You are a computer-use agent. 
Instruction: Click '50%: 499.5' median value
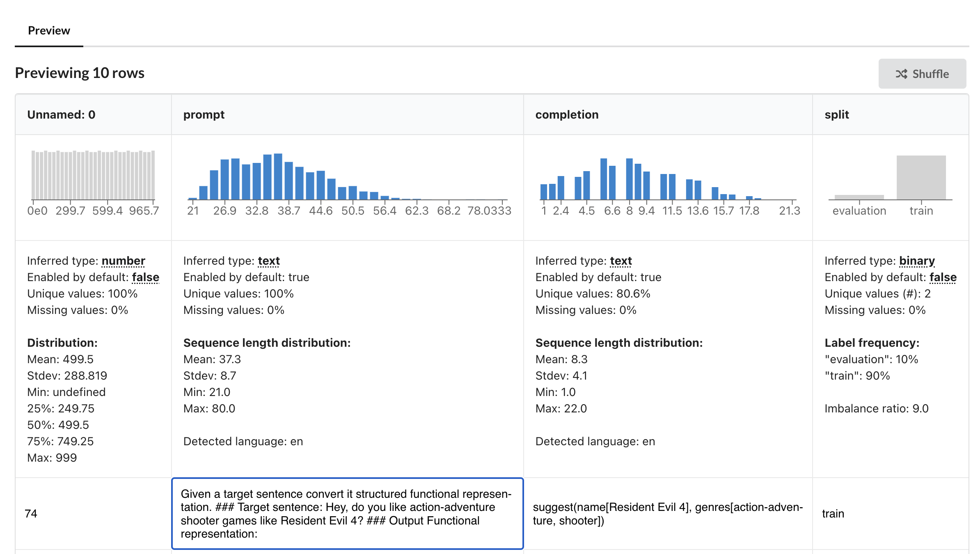tap(58, 425)
